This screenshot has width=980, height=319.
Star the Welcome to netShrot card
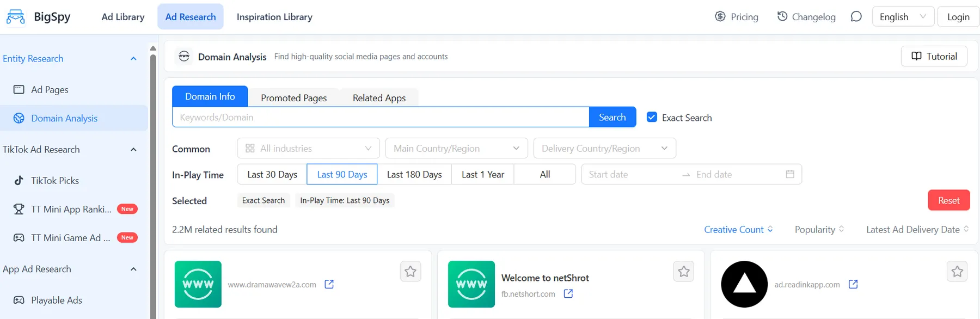pyautogui.click(x=684, y=271)
